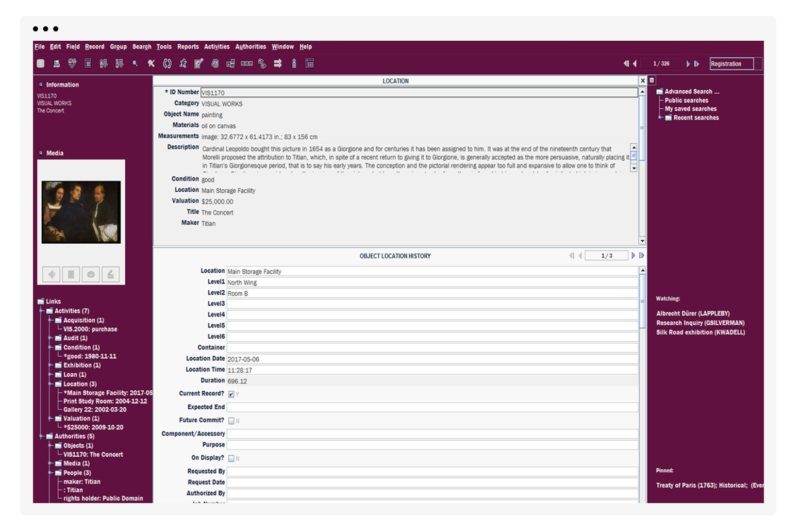The width and height of the screenshot is (799, 532).
Task: Open Albrecht Dürer watched record
Action: coord(692,313)
